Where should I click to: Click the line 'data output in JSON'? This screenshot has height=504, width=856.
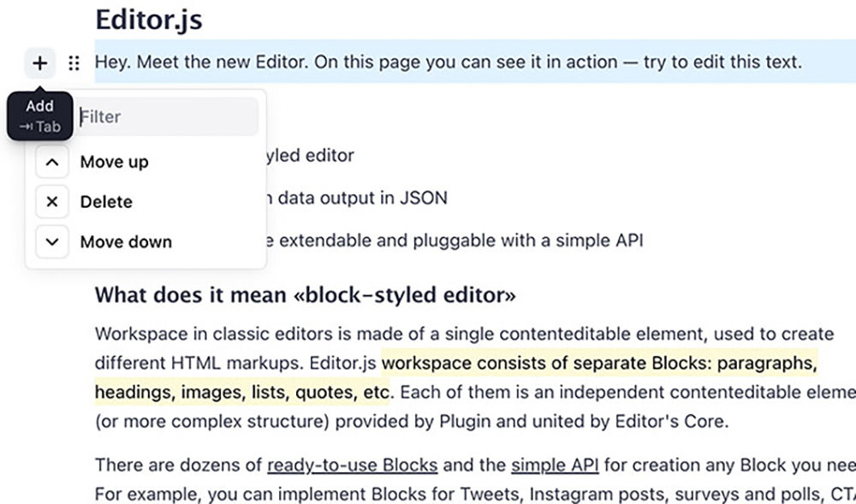coord(362,198)
